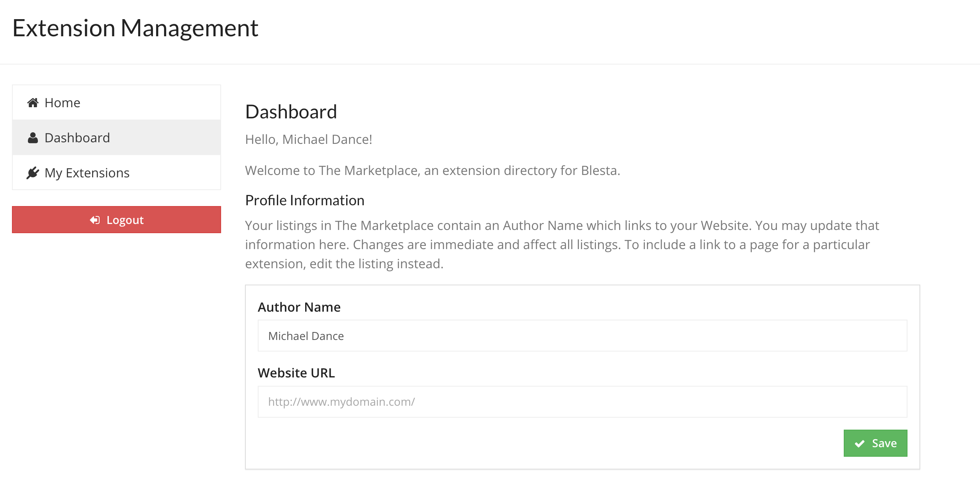Click the Website URL label
The width and height of the screenshot is (980, 495).
(296, 373)
